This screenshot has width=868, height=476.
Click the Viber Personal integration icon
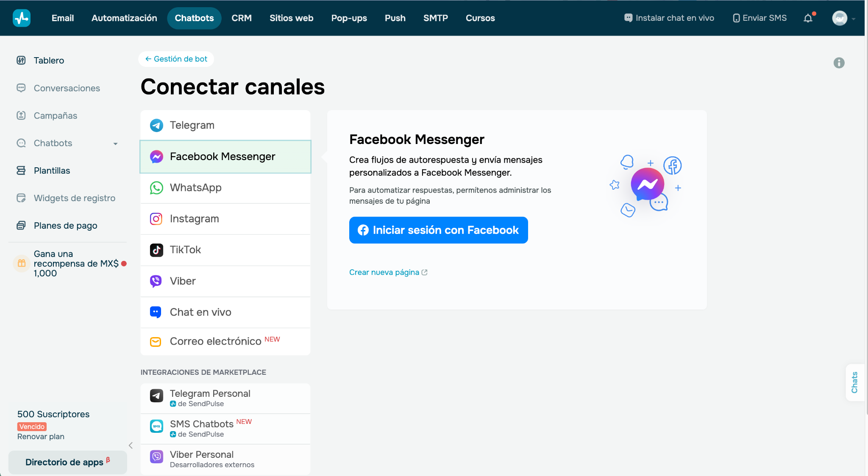tap(156, 457)
